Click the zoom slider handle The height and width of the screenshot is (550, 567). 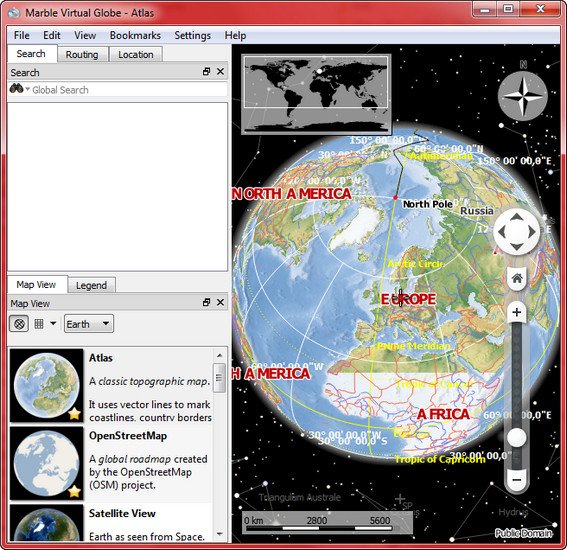tap(517, 438)
